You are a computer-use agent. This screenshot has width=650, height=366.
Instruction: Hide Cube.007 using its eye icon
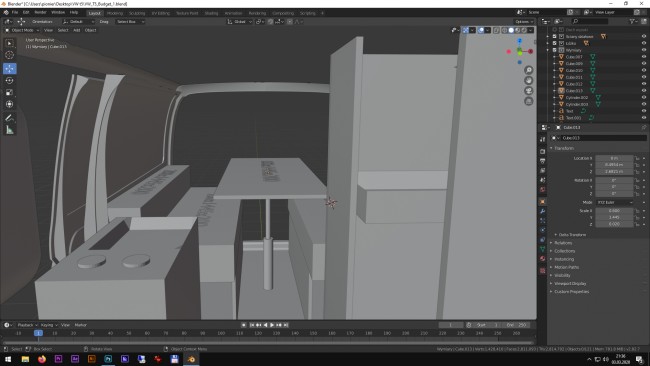[x=644, y=57]
